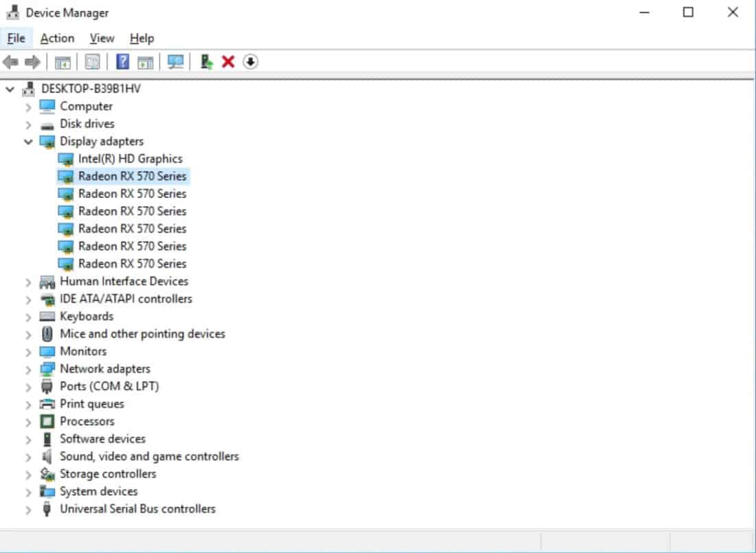Click the blue question mark Help icon
Screen dimensions: 756x553
pos(122,62)
